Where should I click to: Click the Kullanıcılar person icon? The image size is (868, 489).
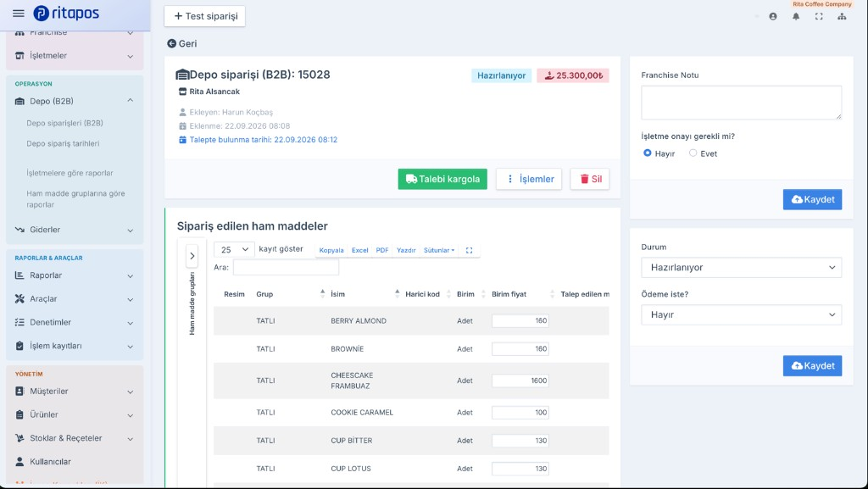pos(19,461)
